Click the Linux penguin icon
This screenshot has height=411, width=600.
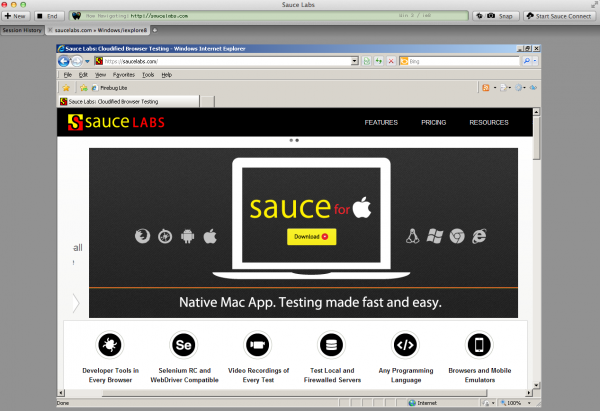(x=412, y=236)
